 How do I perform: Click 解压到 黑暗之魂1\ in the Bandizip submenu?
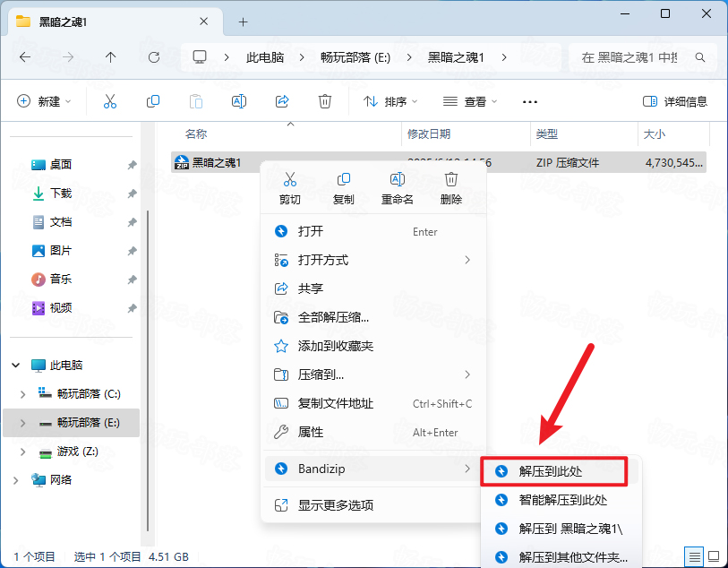coord(561,529)
